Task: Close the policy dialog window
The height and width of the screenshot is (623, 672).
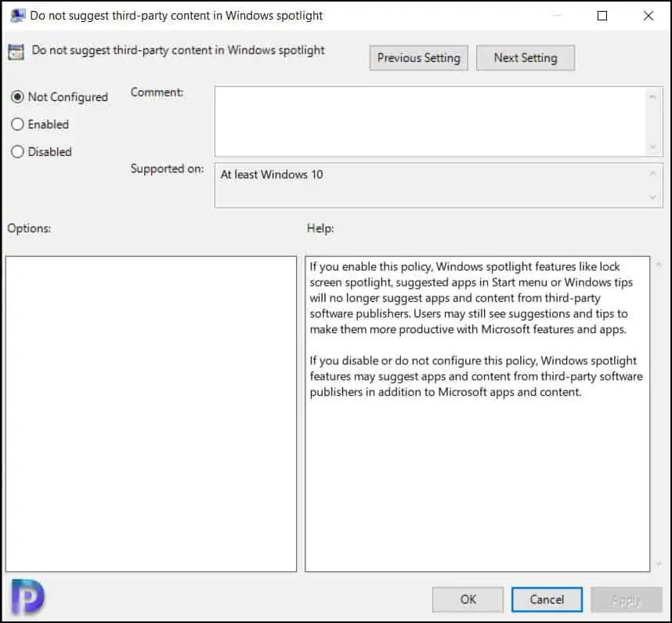Action: click(x=649, y=16)
